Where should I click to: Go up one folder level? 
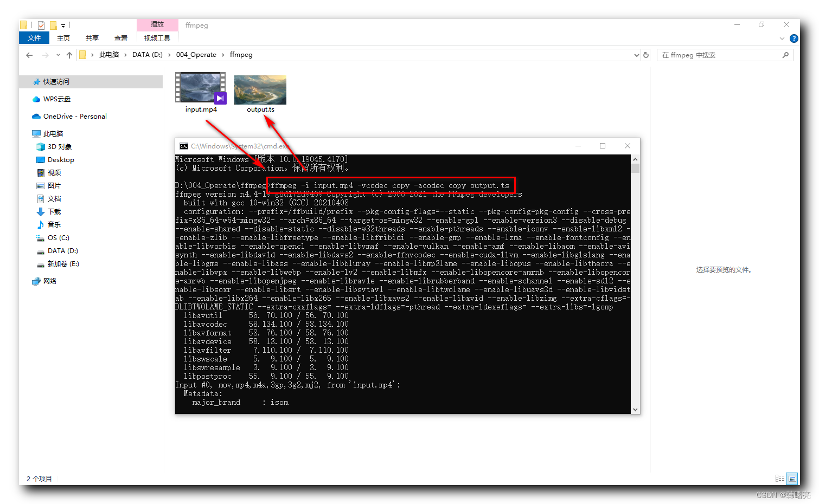[x=69, y=55]
